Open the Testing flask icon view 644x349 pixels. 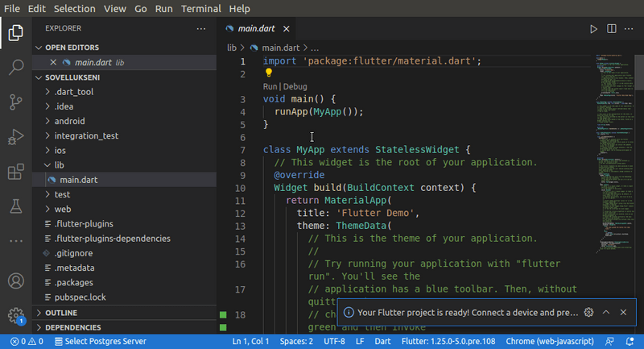pyautogui.click(x=15, y=206)
